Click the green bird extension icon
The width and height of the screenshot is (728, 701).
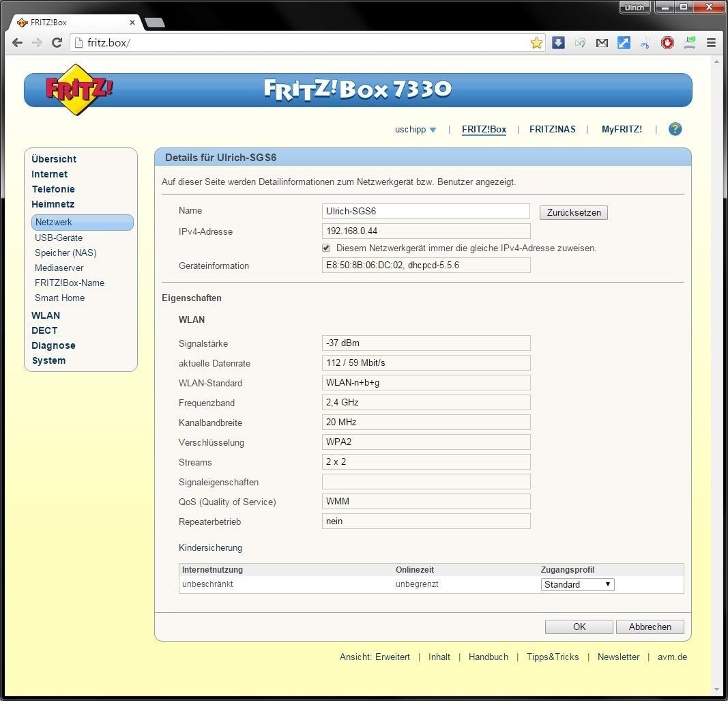click(581, 43)
